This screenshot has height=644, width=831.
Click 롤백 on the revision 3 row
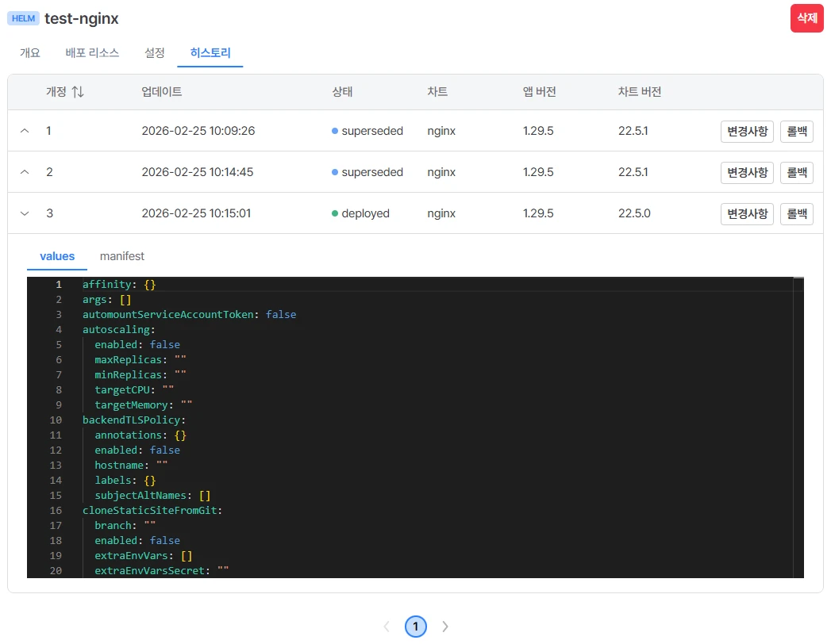(x=797, y=214)
